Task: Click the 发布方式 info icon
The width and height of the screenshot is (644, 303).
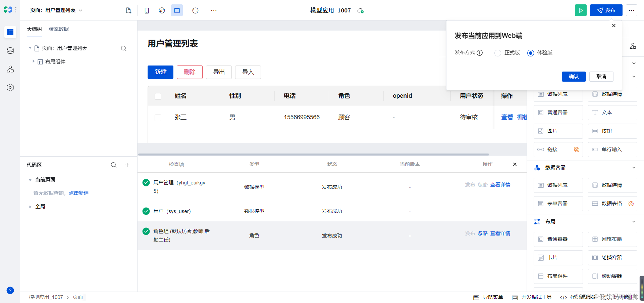Action: click(x=480, y=53)
